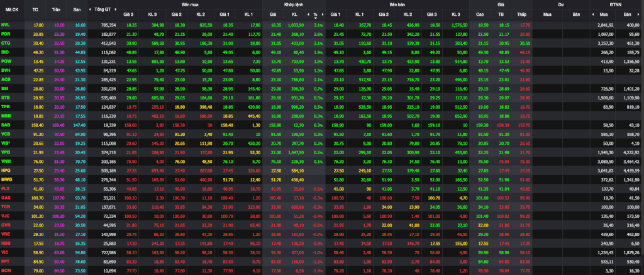Select STB total value 535,400
The height and width of the screenshot is (275, 644).
point(108,97)
